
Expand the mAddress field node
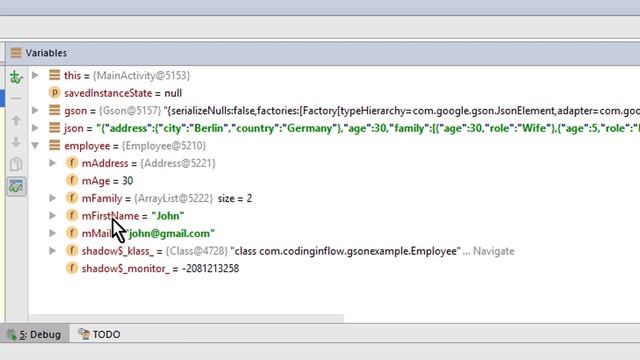tap(53, 163)
